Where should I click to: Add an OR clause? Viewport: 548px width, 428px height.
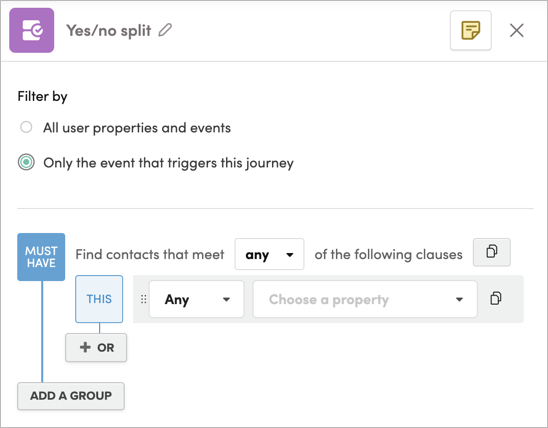pyautogui.click(x=96, y=347)
